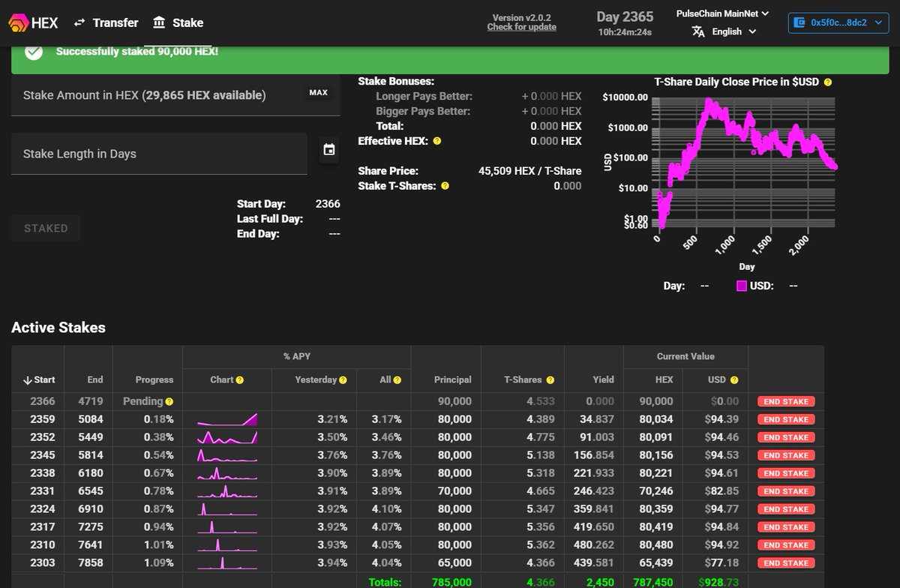Focus the Stake Length in Days field
This screenshot has height=588, width=900.
(159, 154)
